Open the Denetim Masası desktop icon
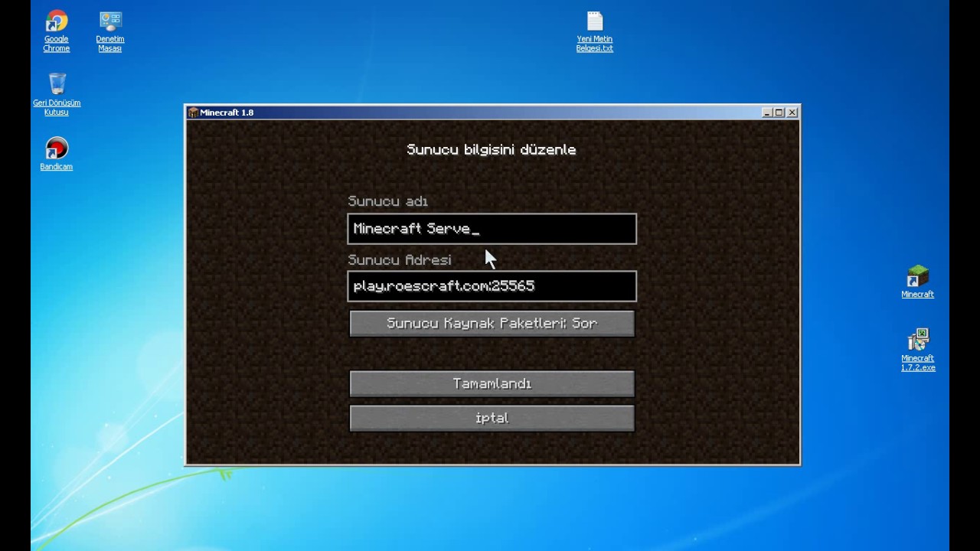This screenshot has width=980, height=551. pos(109,31)
